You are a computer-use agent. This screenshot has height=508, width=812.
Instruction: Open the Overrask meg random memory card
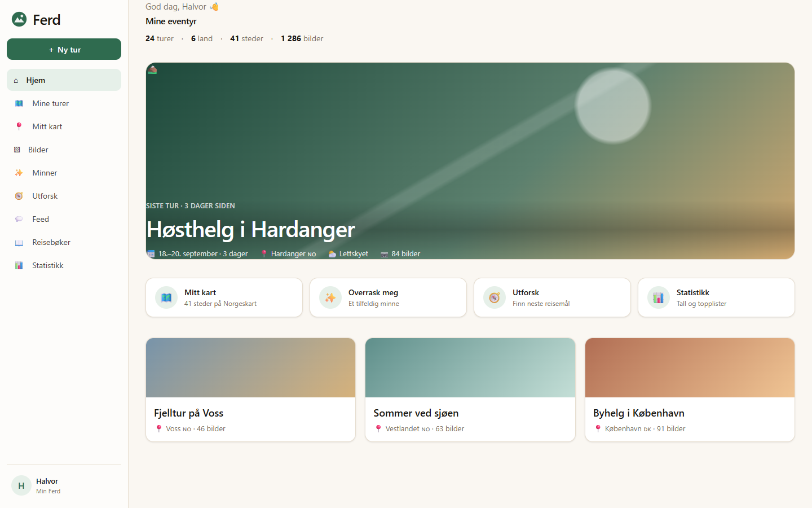(x=388, y=297)
